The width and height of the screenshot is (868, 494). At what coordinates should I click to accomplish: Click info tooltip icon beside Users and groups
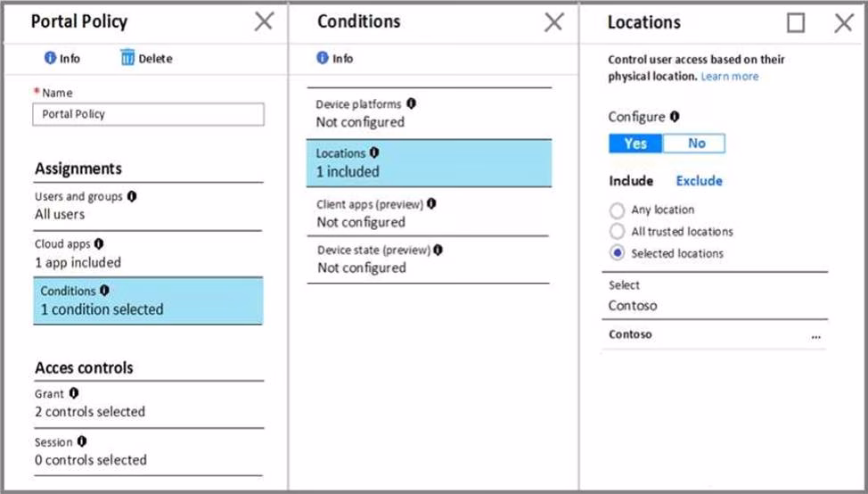tap(132, 196)
